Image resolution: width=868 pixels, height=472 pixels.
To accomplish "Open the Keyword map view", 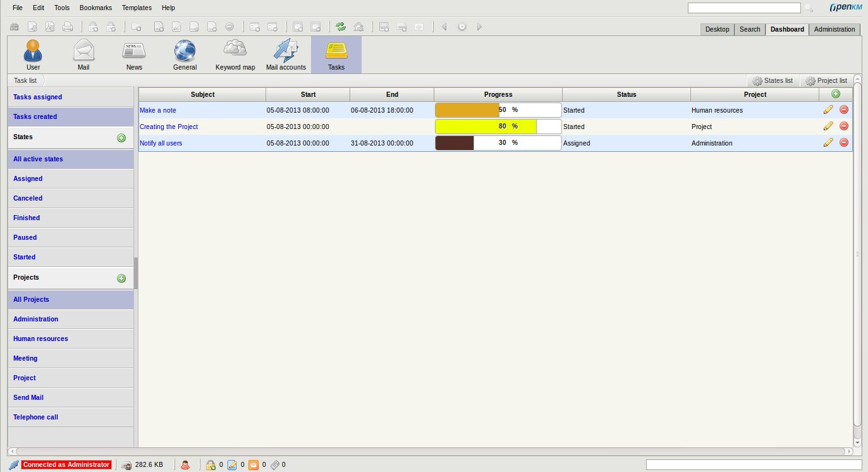I will coord(235,54).
